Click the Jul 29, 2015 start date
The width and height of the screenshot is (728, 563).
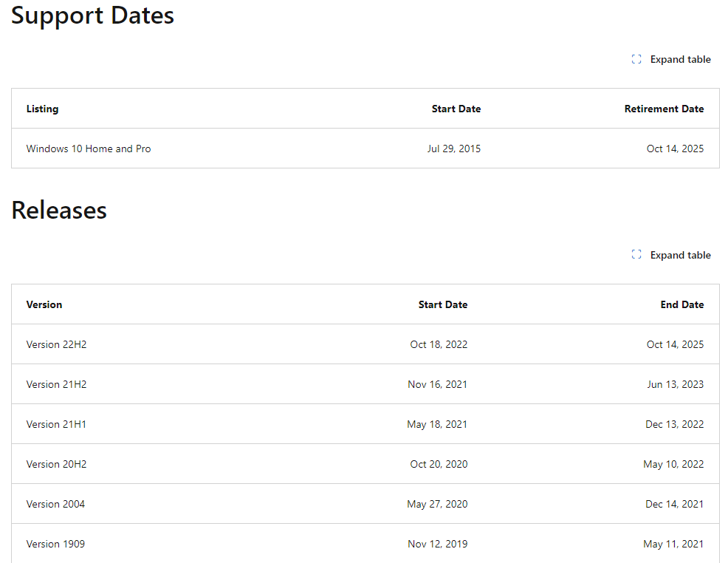pos(453,149)
